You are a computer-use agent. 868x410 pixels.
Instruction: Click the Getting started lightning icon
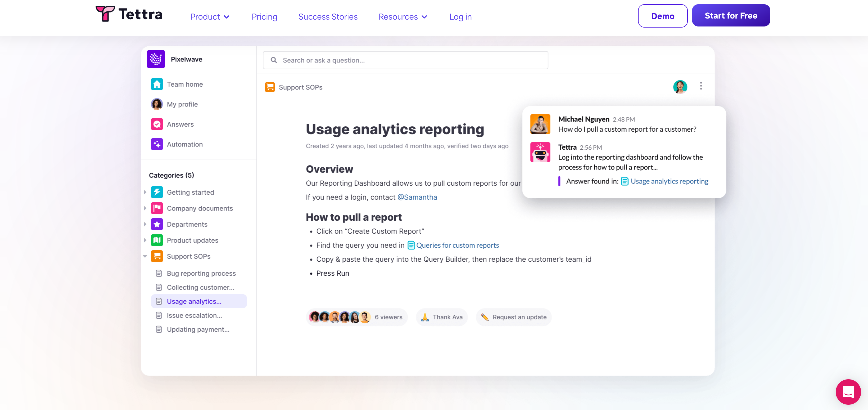coord(157,192)
